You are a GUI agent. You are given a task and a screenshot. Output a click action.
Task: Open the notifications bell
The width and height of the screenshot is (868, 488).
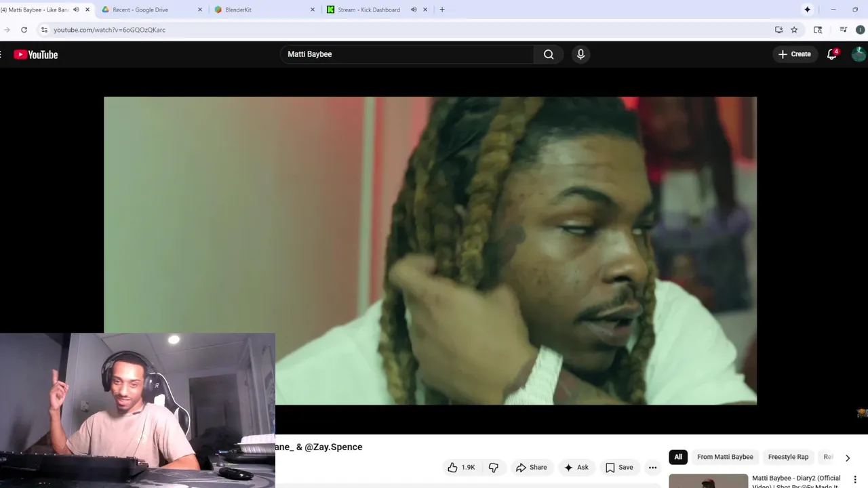832,54
